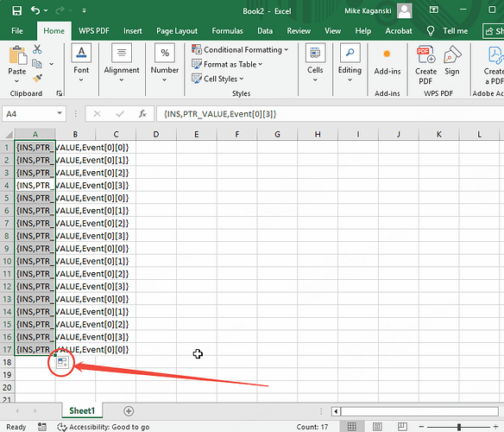Click the macro recording status icon
The width and height of the screenshot is (504, 432).
click(x=41, y=427)
